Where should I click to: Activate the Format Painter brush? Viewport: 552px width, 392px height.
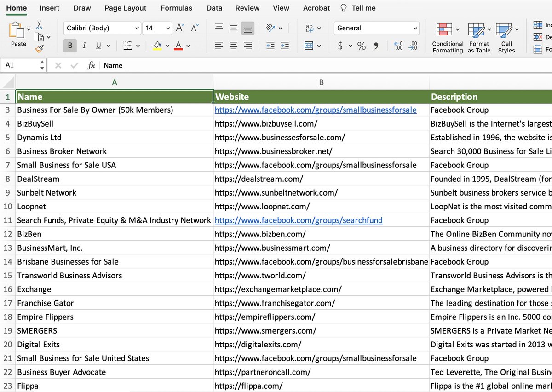pyautogui.click(x=40, y=48)
